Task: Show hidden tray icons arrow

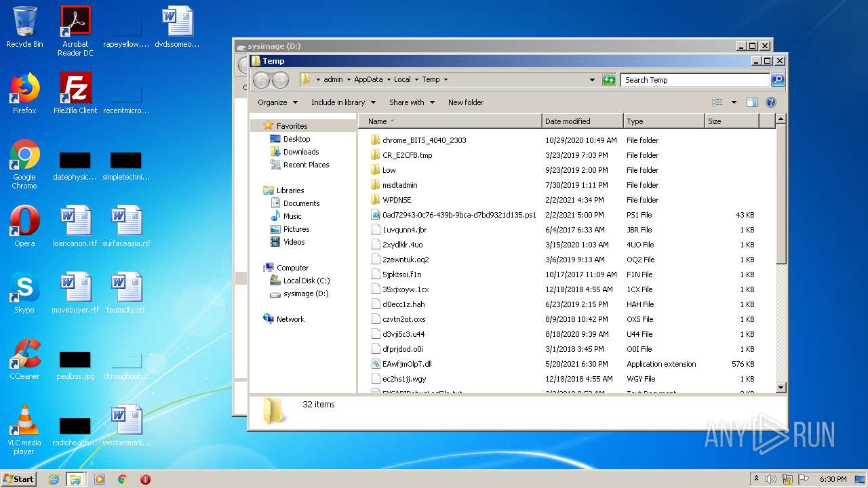Action: coord(756,479)
